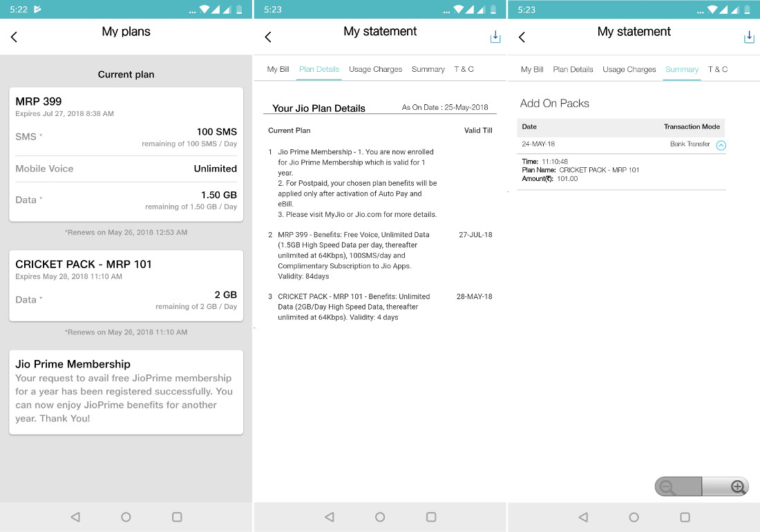Screen dimensions: 760x532
Task: Tap download icon on Add On Packs screen
Action: point(749,37)
